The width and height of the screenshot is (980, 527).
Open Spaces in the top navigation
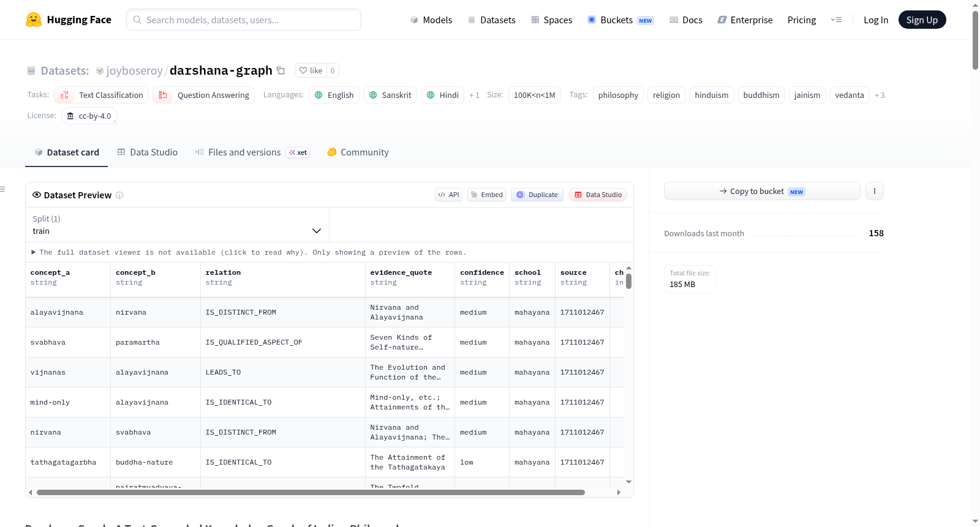551,20
